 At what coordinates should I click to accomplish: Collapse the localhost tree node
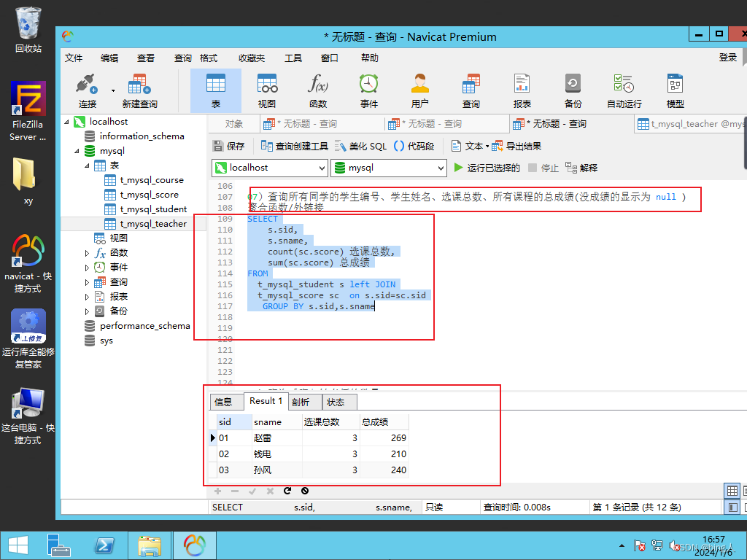pyautogui.click(x=66, y=122)
